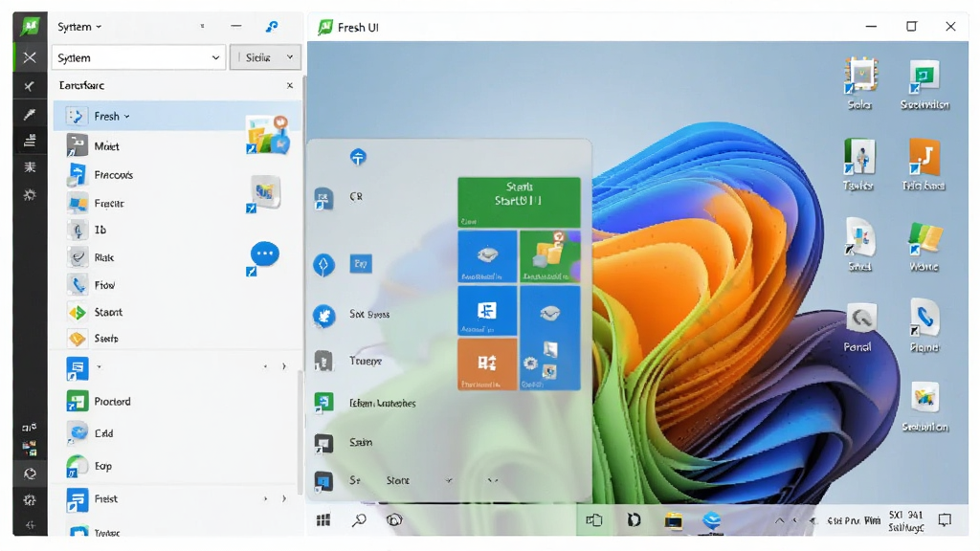Click the round blue icon atop start menu

358,157
